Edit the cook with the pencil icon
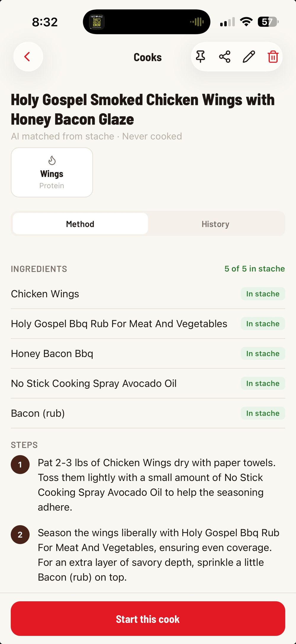The height and width of the screenshot is (644, 296). (x=249, y=57)
